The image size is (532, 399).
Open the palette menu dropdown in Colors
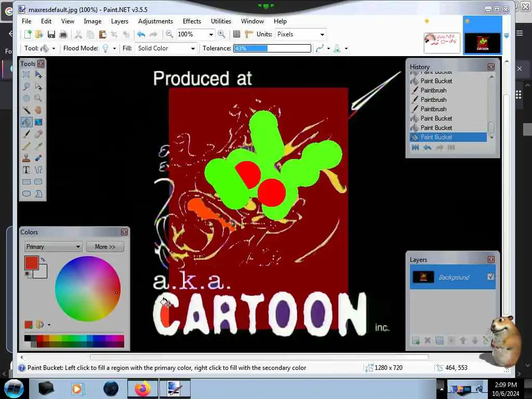49,325
